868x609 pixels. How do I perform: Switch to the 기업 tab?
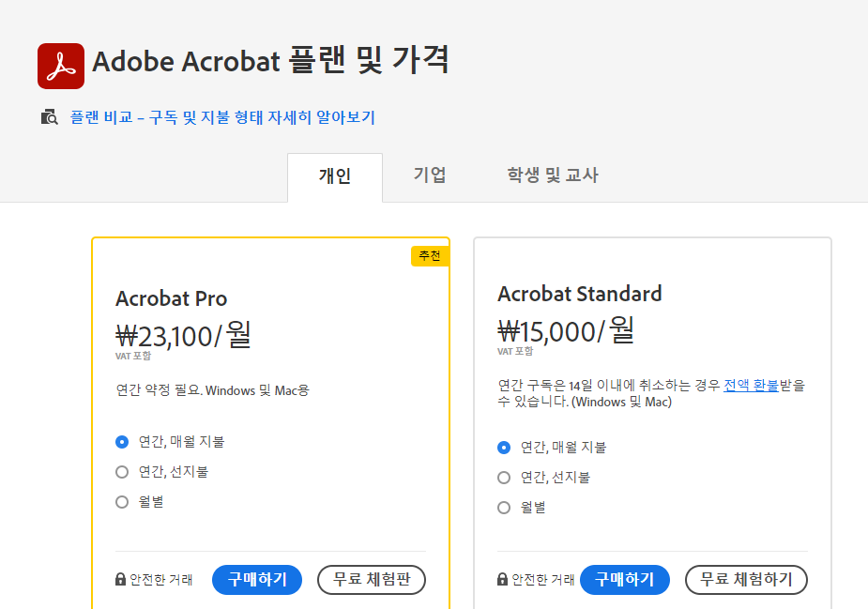coord(430,175)
